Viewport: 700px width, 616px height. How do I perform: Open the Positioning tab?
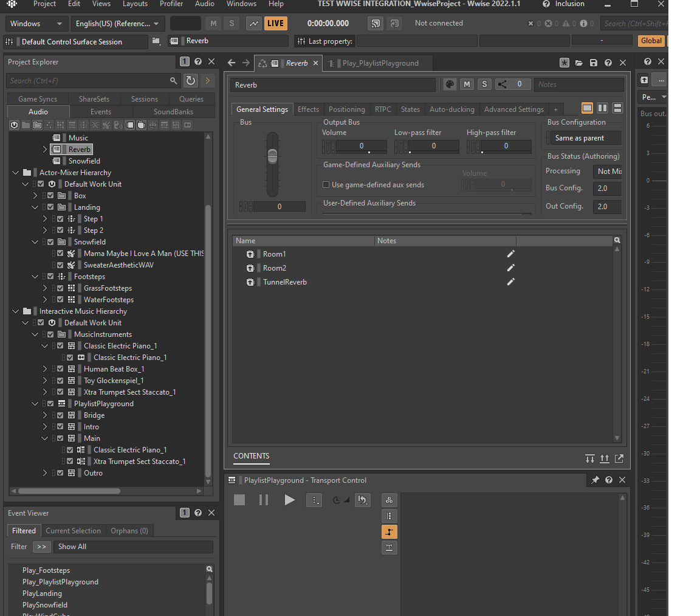point(346,109)
